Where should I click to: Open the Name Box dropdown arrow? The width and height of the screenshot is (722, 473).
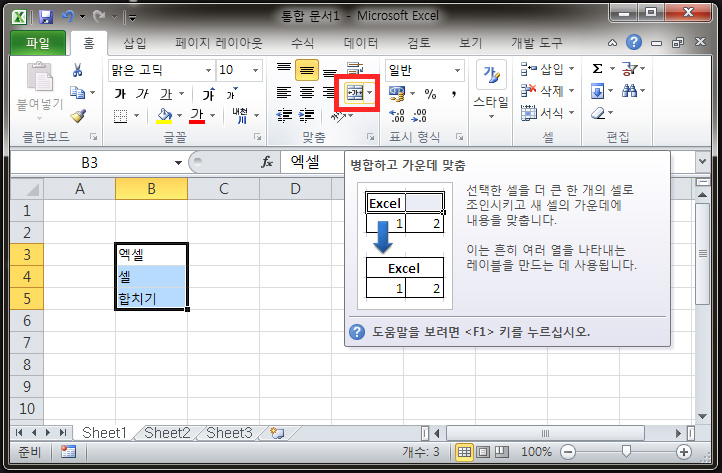(178, 163)
